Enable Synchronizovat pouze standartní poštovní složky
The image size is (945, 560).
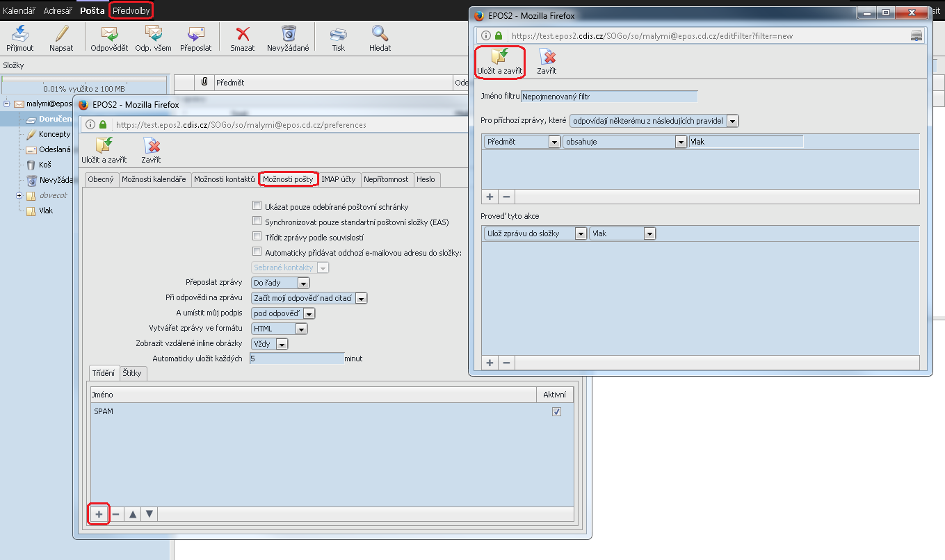coord(257,222)
